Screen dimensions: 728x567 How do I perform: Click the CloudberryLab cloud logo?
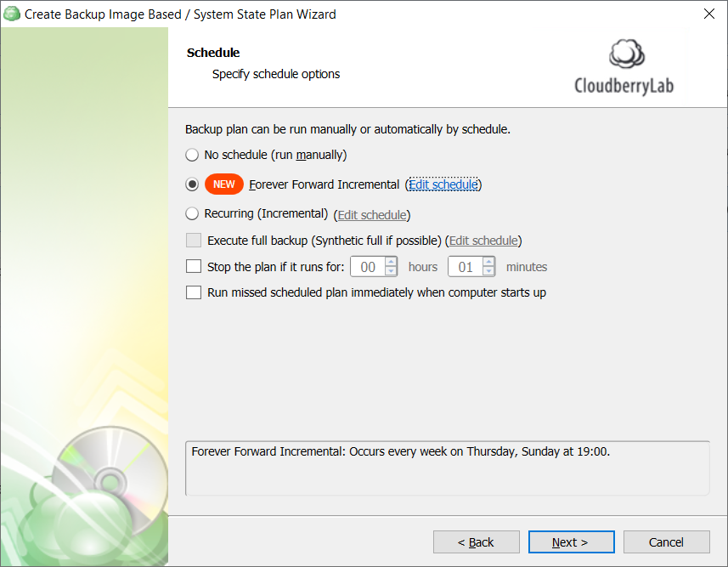coord(626,54)
